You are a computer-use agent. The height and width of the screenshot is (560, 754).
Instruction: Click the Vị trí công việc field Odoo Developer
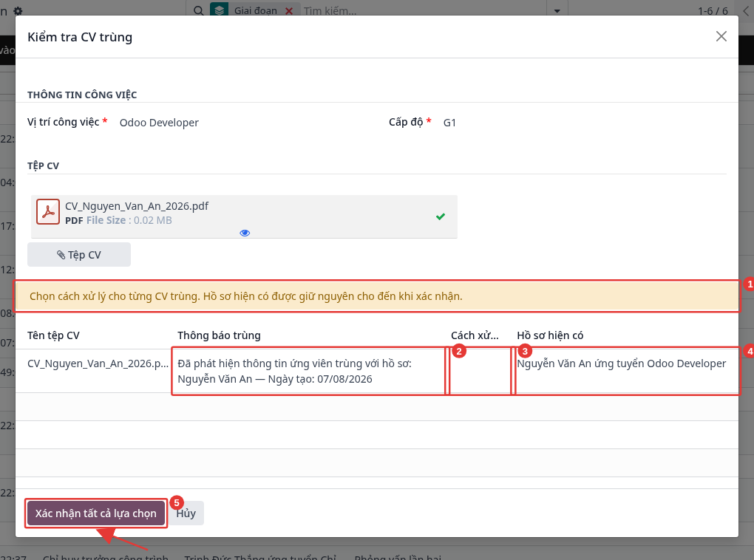point(159,123)
